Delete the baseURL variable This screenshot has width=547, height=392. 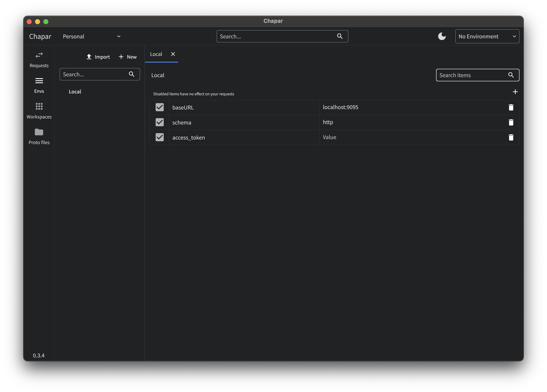click(511, 107)
